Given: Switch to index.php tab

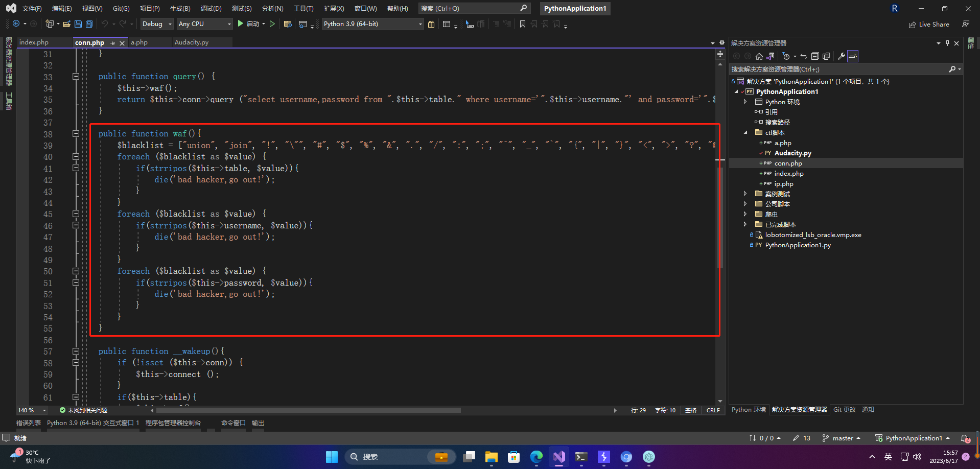Looking at the screenshot, I should click(34, 42).
